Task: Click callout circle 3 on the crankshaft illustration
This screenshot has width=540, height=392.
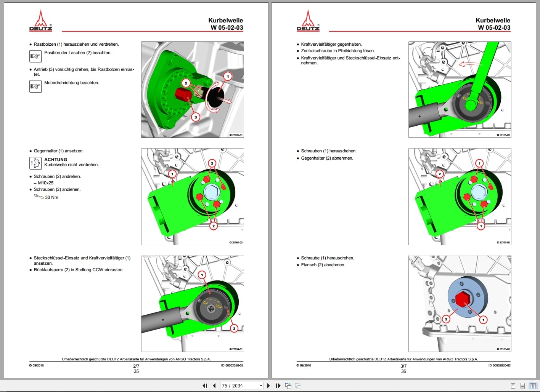Action: pyautogui.click(x=196, y=117)
